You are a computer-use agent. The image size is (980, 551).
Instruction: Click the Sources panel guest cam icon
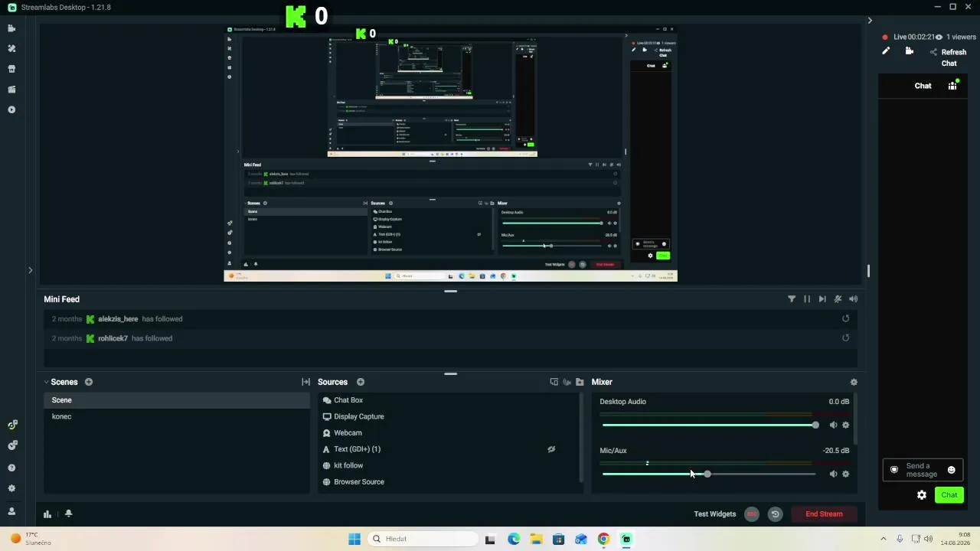(x=567, y=382)
